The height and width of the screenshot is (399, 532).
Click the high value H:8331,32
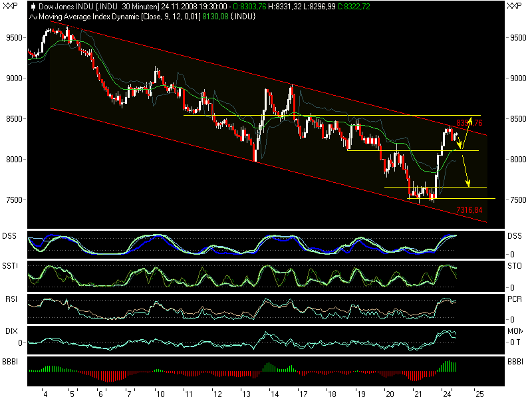(285, 7)
